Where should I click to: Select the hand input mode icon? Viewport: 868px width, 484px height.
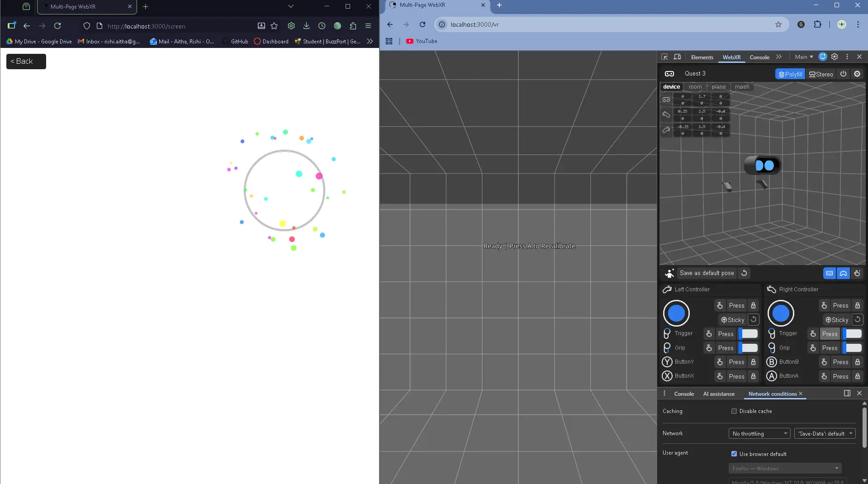pyautogui.click(x=858, y=273)
